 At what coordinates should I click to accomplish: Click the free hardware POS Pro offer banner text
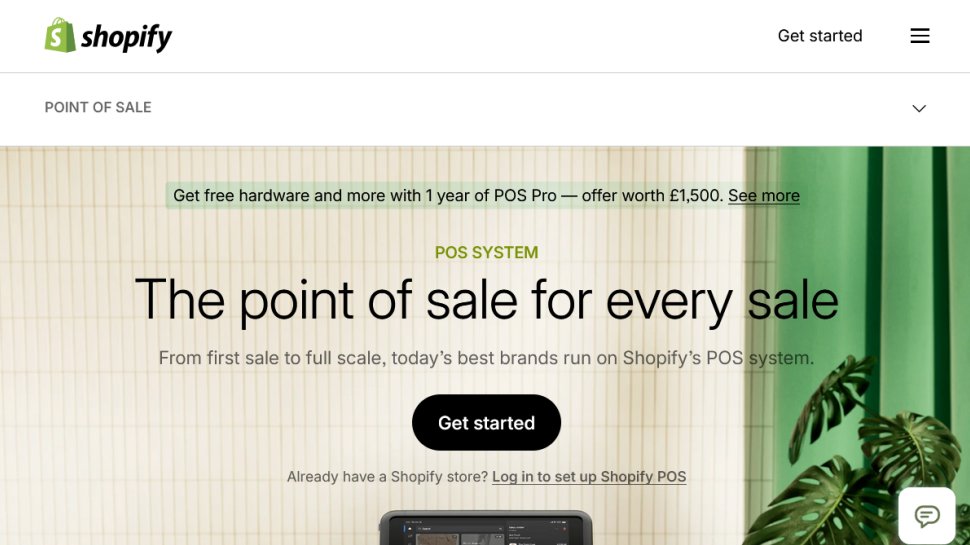point(448,195)
